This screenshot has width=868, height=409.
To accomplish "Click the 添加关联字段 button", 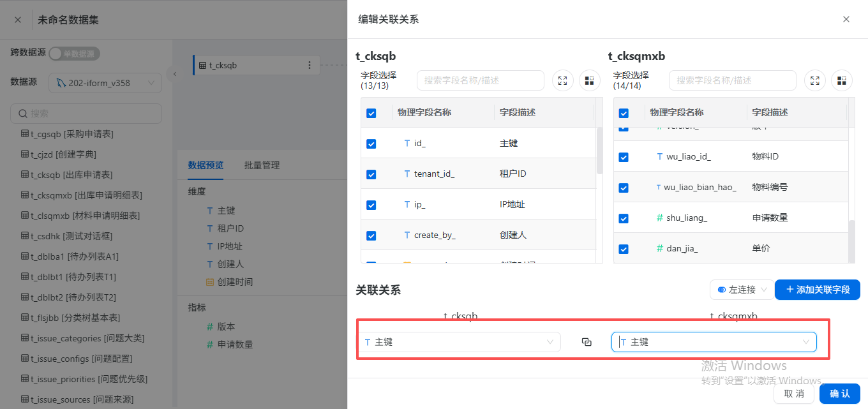I will (818, 290).
